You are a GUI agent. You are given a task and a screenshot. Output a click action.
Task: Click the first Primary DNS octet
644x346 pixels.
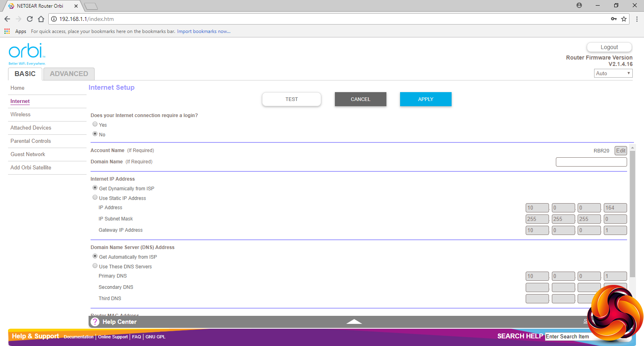(x=537, y=276)
